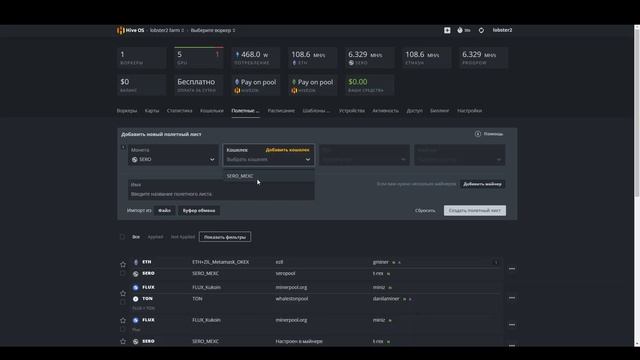Click the danilaminer miner name
The image size is (640, 360).
coord(386,299)
